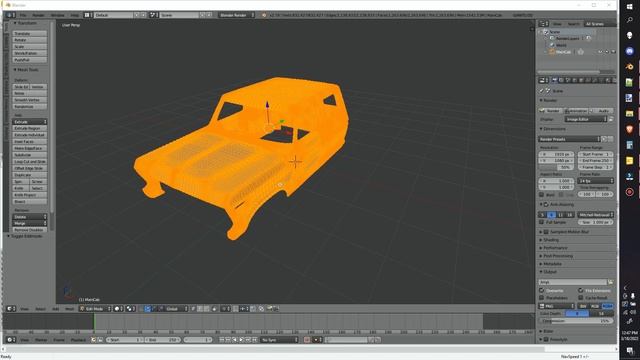Click the Animation render button
This screenshot has height=360, width=640.
click(x=576, y=111)
